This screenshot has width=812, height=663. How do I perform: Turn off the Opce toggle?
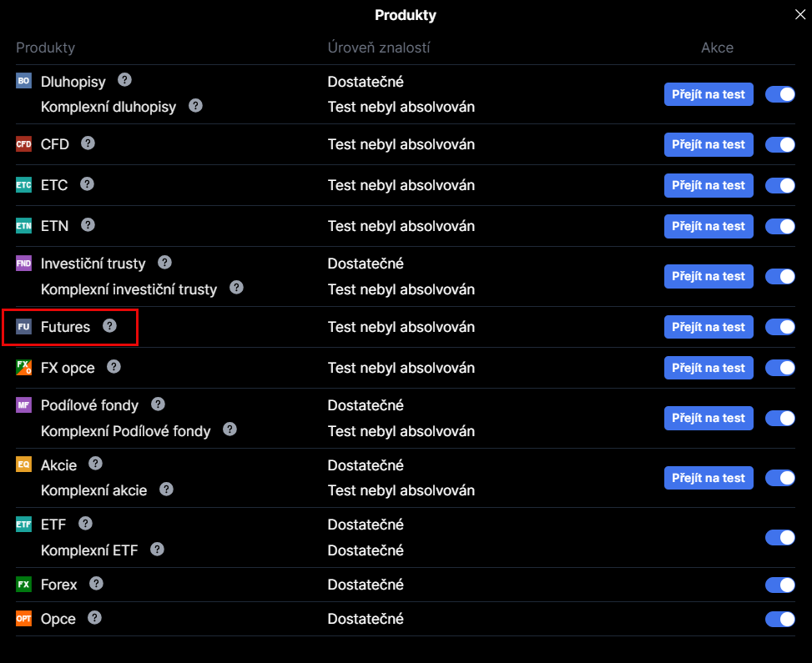click(x=779, y=619)
